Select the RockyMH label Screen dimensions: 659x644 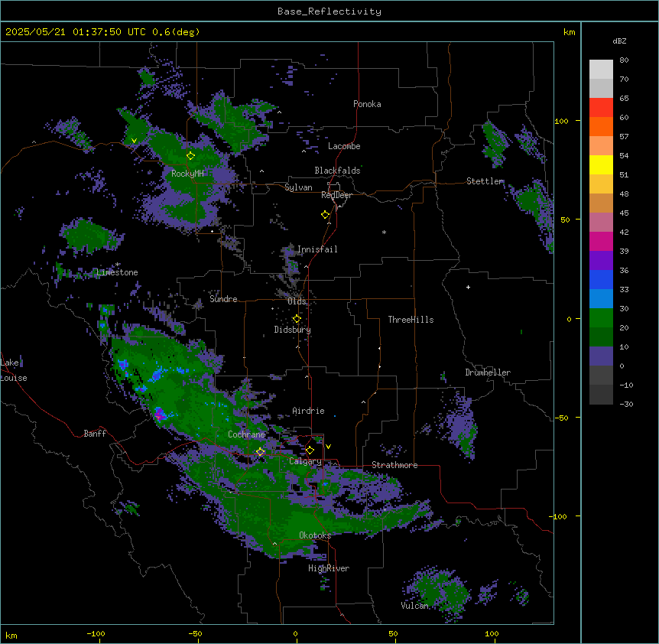[x=187, y=174]
